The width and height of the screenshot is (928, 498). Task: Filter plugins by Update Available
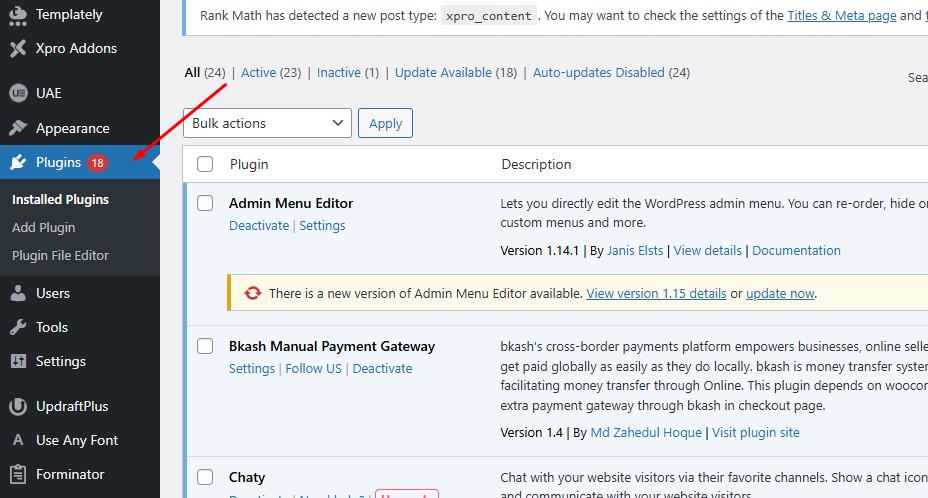(x=443, y=72)
